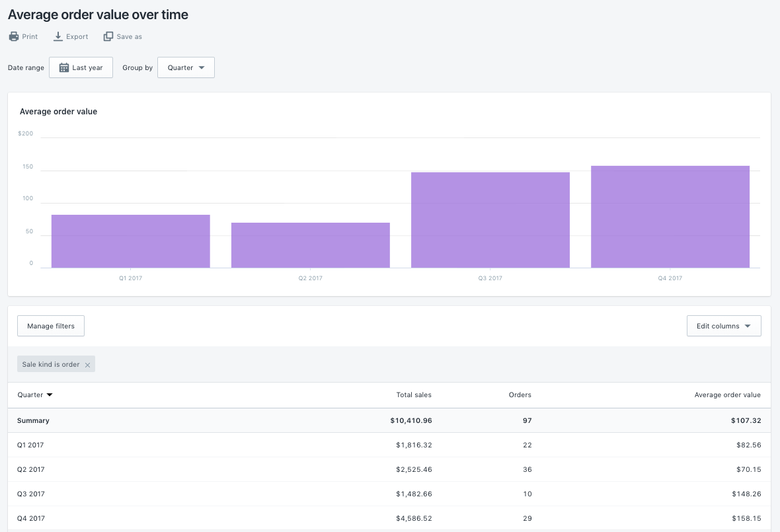Click the $2,525.46 total sales cell
The image size is (780, 532).
[414, 469]
